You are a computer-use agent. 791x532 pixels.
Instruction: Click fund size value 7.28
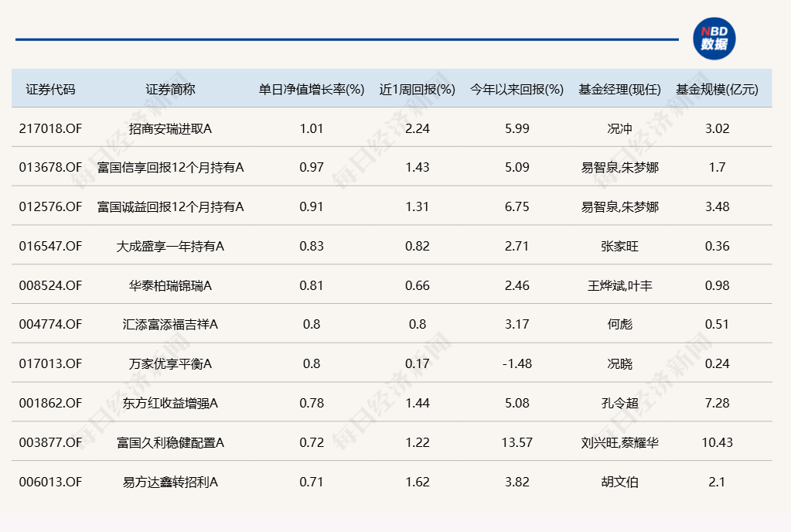(x=717, y=403)
